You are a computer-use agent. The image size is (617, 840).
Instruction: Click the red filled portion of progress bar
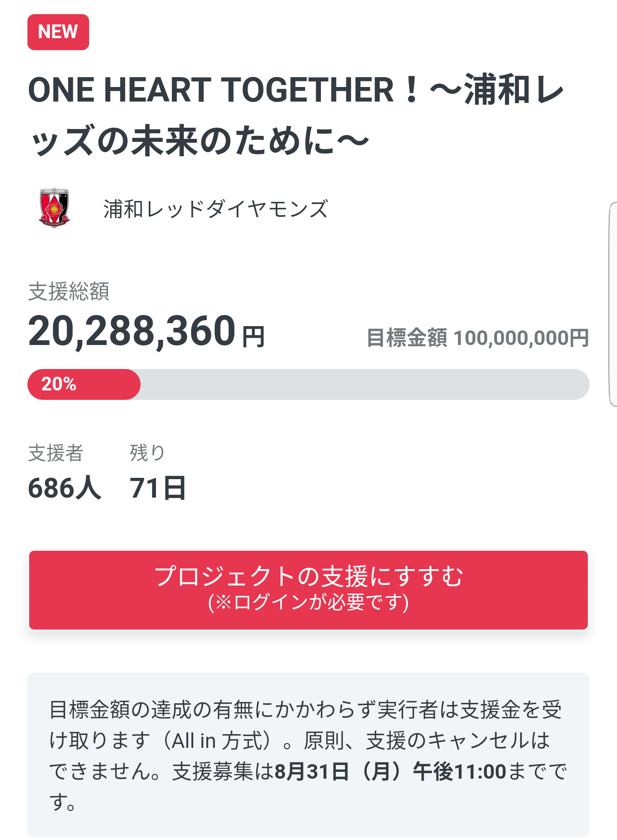(84, 384)
